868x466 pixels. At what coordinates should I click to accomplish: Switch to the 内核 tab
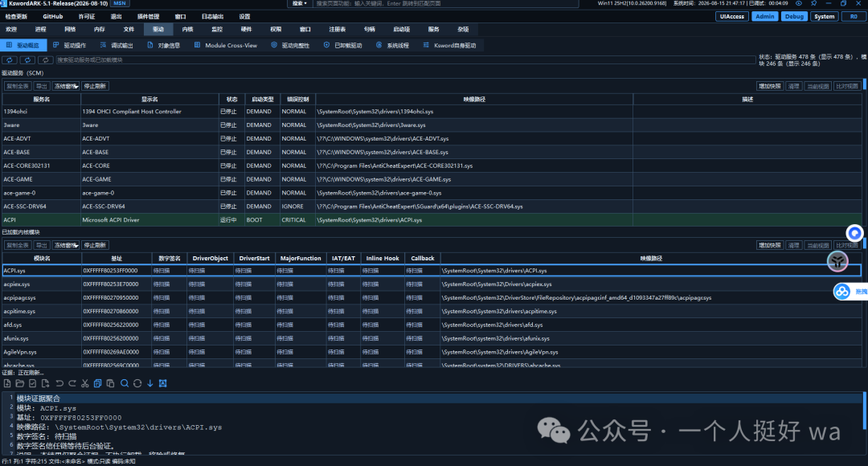pos(187,30)
